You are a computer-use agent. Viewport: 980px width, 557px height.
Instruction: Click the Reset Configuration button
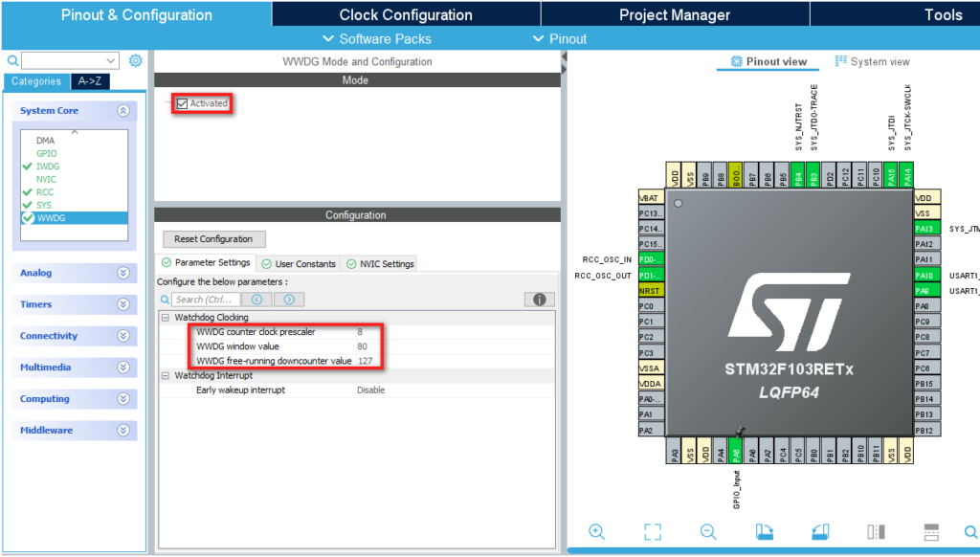(x=213, y=239)
